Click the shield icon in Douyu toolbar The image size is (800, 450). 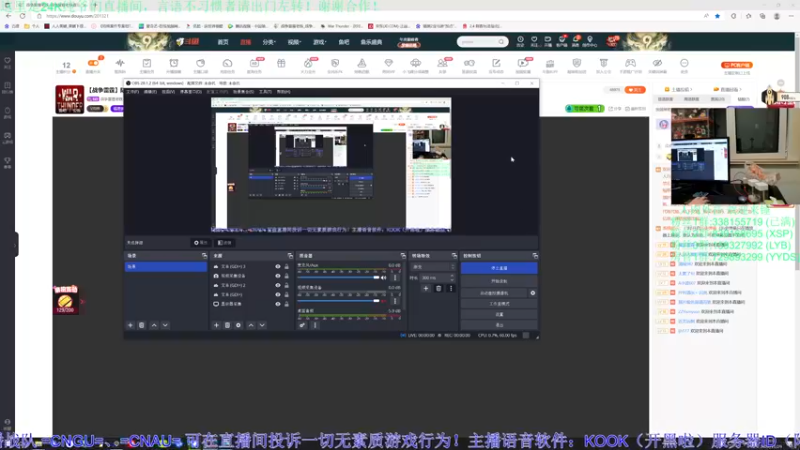577,63
